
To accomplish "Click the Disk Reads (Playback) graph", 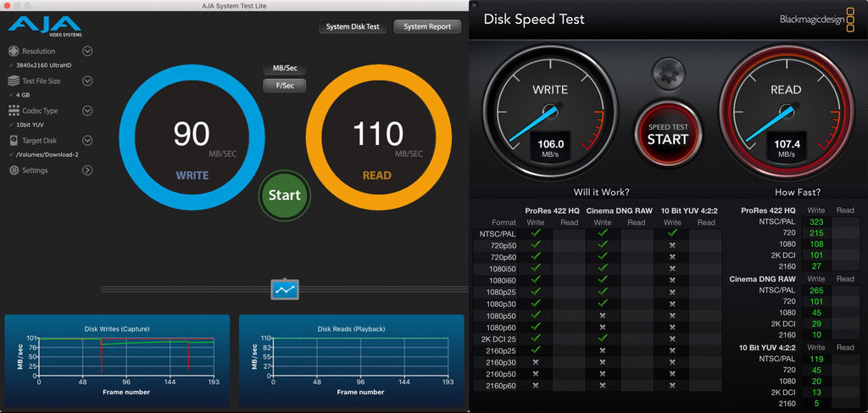I will coord(351,361).
